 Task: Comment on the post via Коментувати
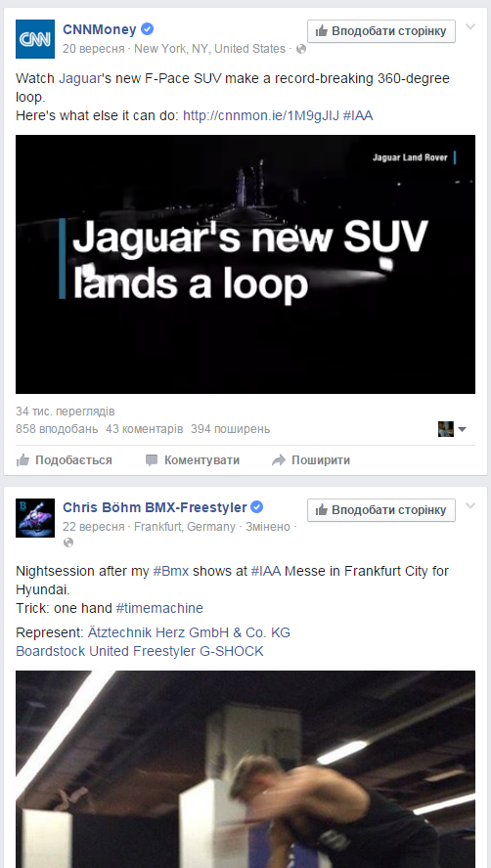193,460
